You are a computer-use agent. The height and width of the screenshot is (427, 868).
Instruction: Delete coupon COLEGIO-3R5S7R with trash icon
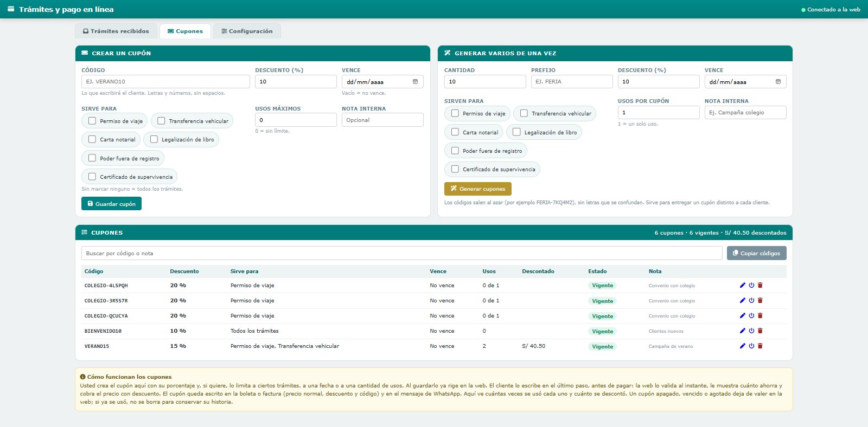click(x=760, y=300)
